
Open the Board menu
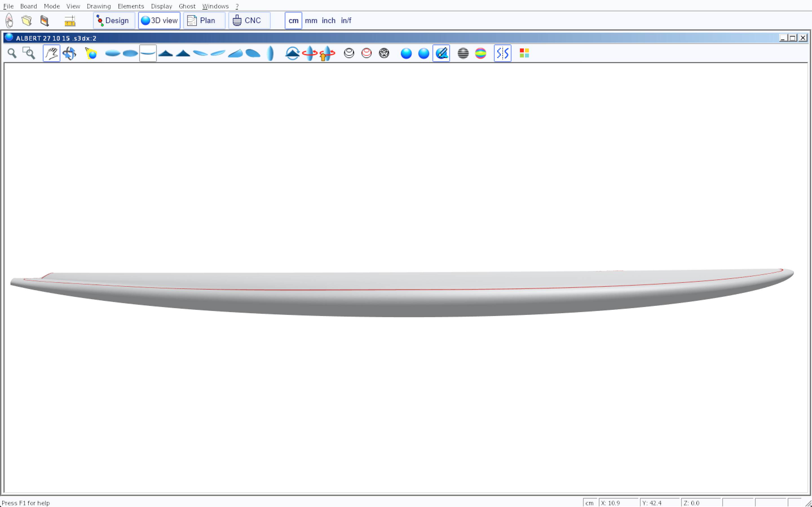click(28, 6)
